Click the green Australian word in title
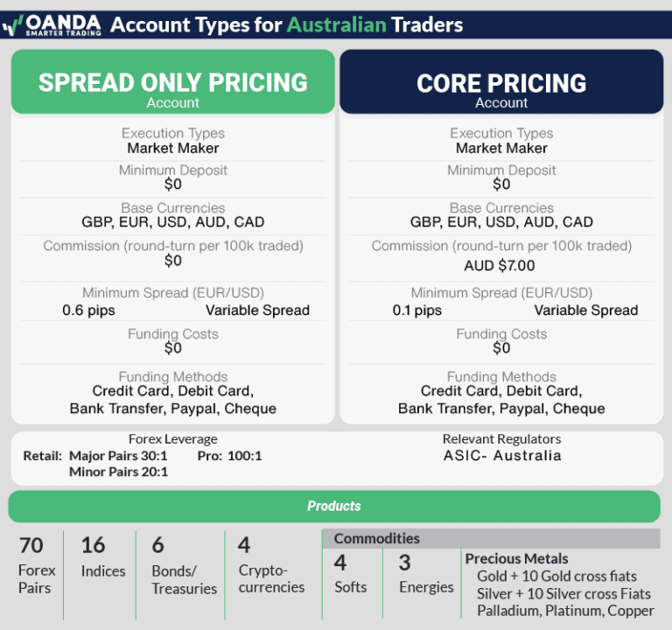This screenshot has height=630, width=672. pyautogui.click(x=336, y=24)
